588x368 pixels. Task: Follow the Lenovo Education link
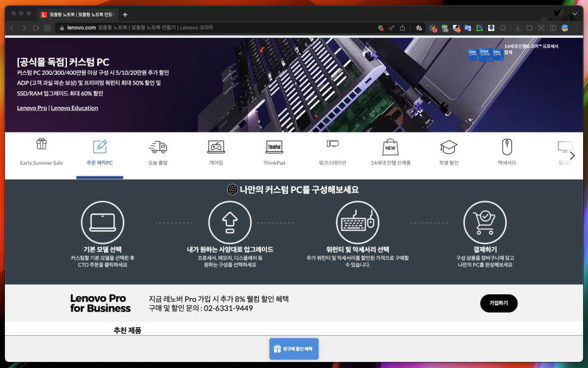click(74, 108)
